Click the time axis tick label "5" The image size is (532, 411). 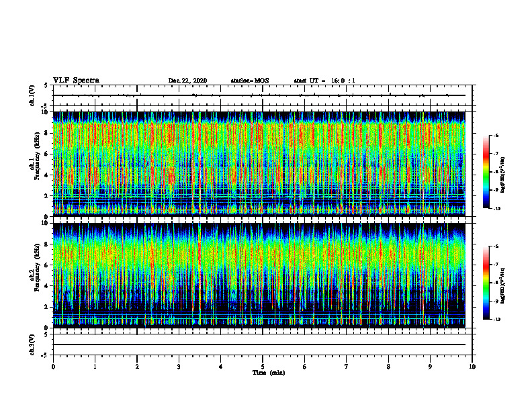263,367
